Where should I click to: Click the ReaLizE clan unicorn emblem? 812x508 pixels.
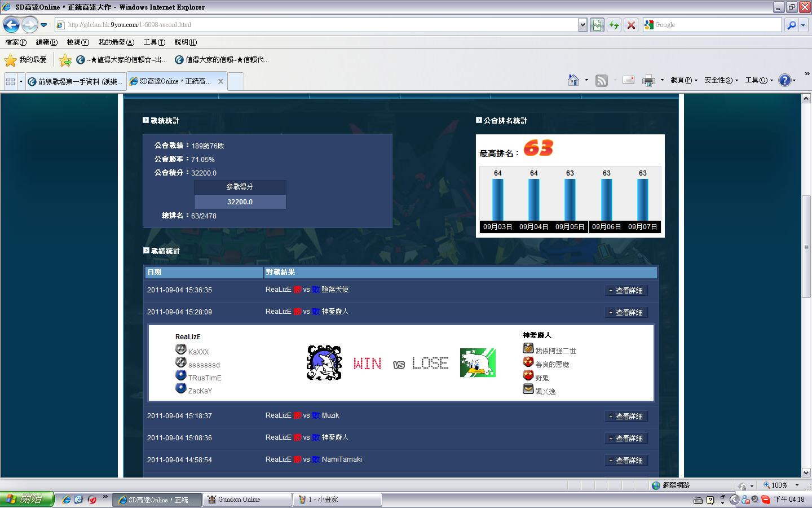[324, 363]
